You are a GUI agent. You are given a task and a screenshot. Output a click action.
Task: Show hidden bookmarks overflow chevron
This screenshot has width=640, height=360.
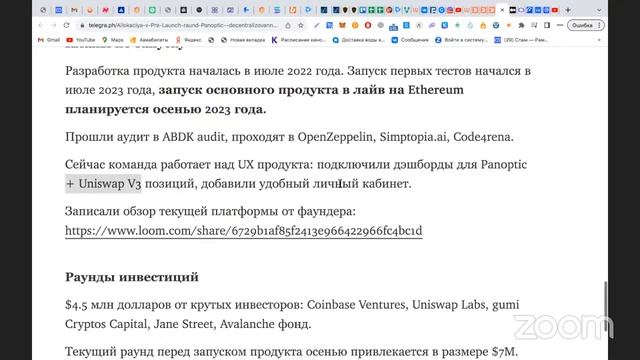[x=599, y=40]
